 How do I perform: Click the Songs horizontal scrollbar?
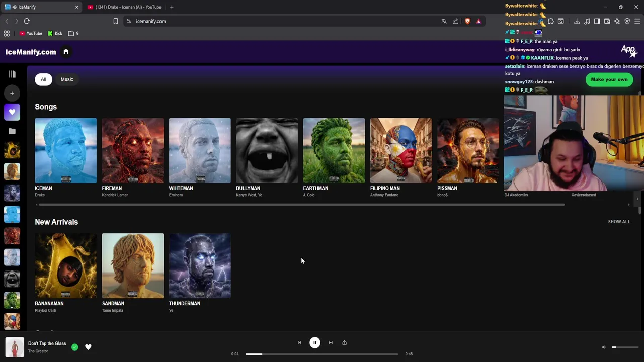(302, 205)
